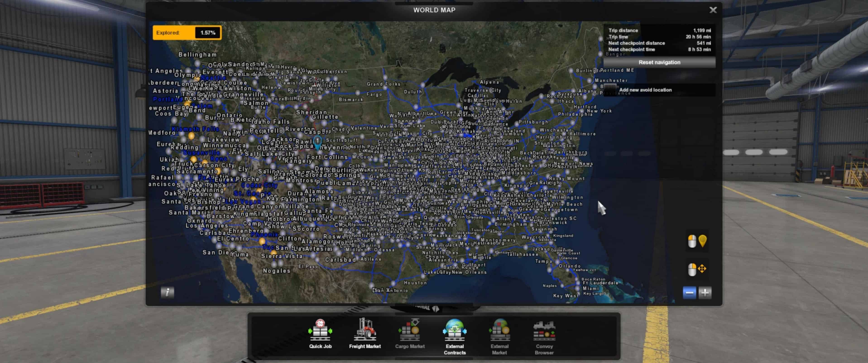
Task: Select the Salt Lake City map label
Action: pyautogui.click(x=269, y=154)
